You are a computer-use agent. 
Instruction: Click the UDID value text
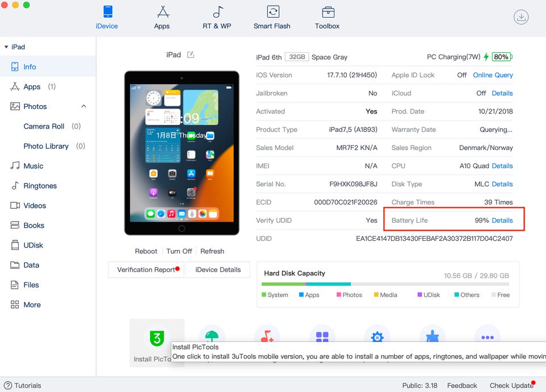434,239
